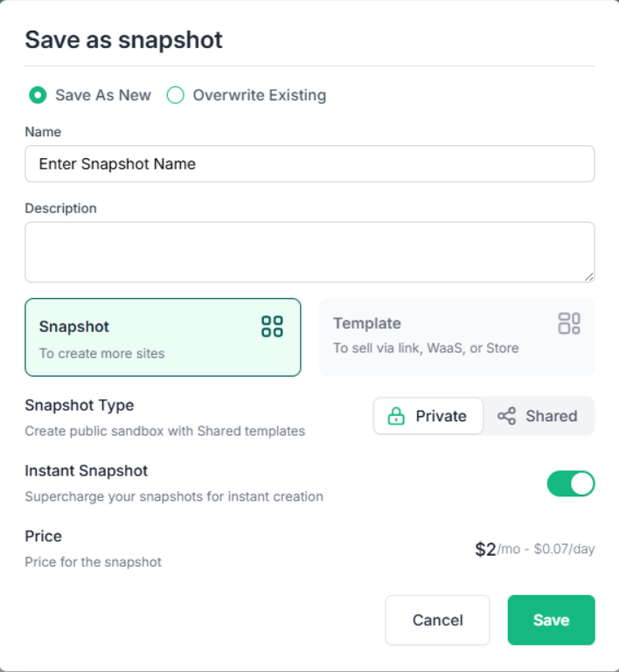Choose the Overwrite Existing radio button
The height and width of the screenshot is (672, 619).
(x=176, y=95)
